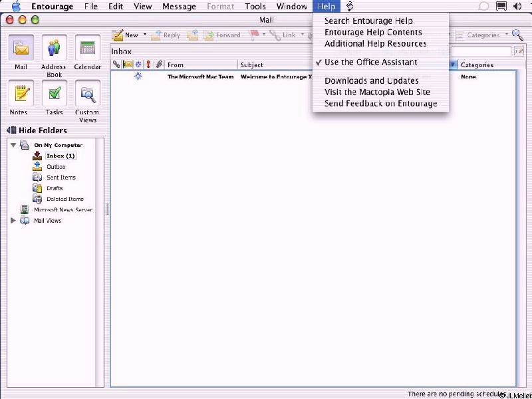Image resolution: width=532 pixels, height=399 pixels.
Task: Toggle Use the Office Assistant option
Action: (x=380, y=63)
